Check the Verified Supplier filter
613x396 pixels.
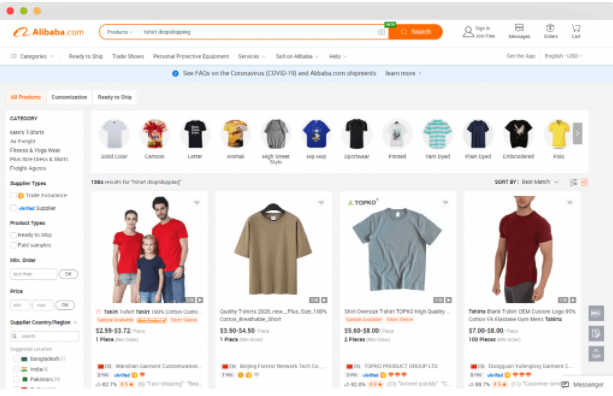[x=13, y=208]
